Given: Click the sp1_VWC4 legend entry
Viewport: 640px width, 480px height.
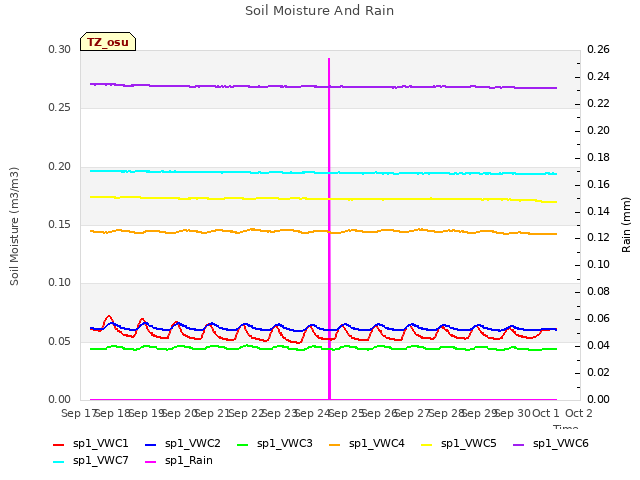Looking at the screenshot, I should pos(367,444).
